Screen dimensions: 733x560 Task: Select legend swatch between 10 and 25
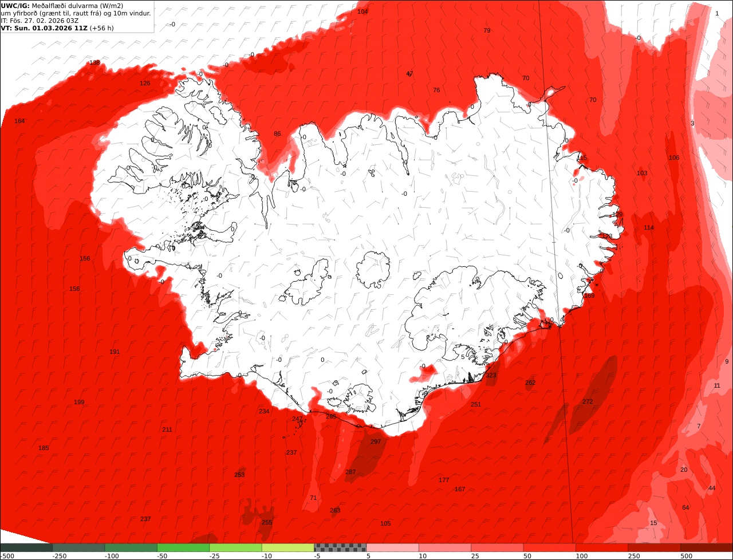pos(445,547)
